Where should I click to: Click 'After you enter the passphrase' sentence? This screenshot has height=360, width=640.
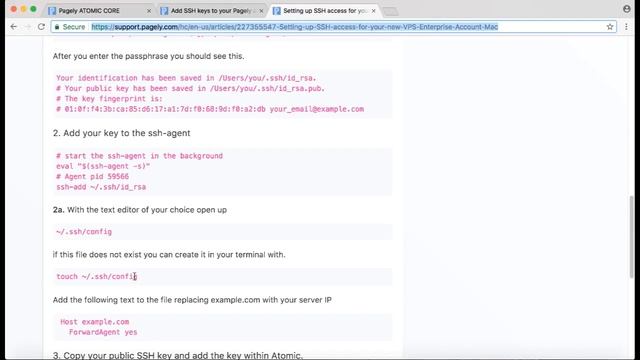pyautogui.click(x=149, y=56)
